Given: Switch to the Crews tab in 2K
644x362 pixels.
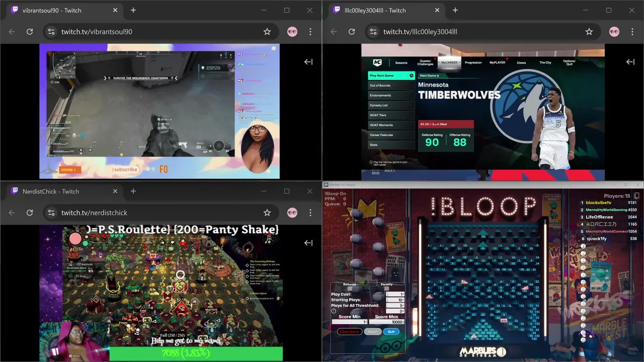Looking at the screenshot, I should tap(521, 63).
